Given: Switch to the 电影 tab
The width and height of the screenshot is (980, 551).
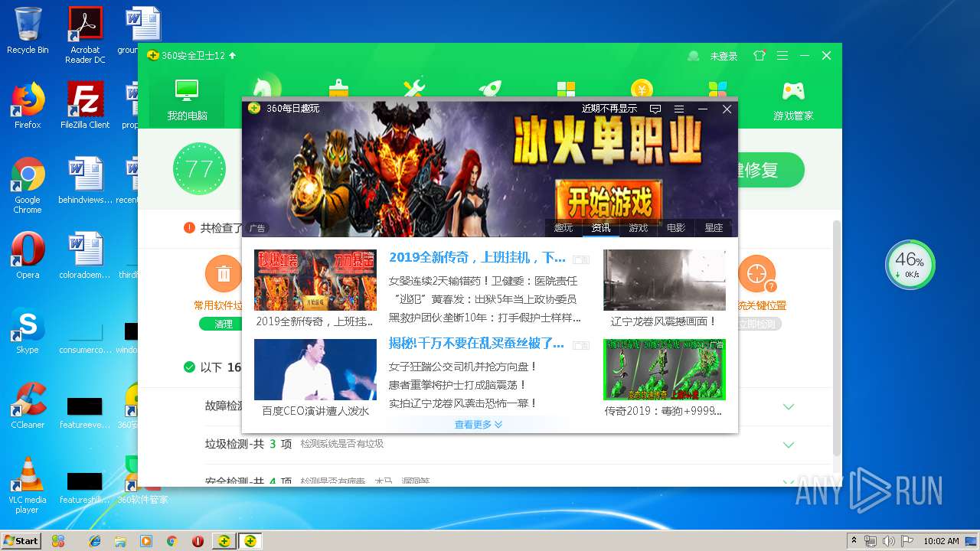Looking at the screenshot, I should click(676, 228).
